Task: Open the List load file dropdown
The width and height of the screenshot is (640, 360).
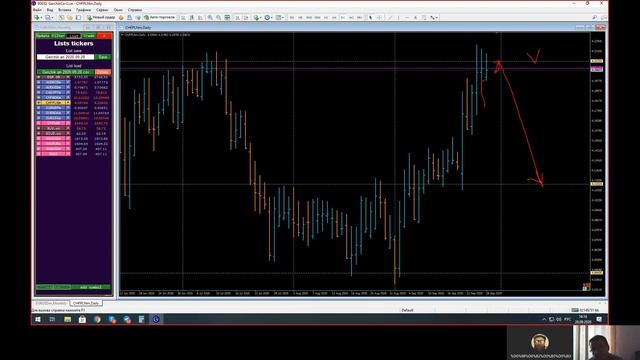Action: coord(65,72)
